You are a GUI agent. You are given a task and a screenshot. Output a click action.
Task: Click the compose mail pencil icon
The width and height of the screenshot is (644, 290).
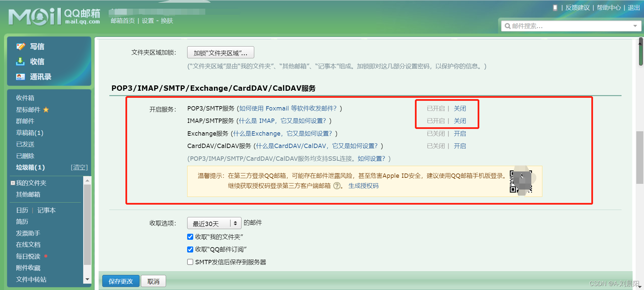coord(21,47)
